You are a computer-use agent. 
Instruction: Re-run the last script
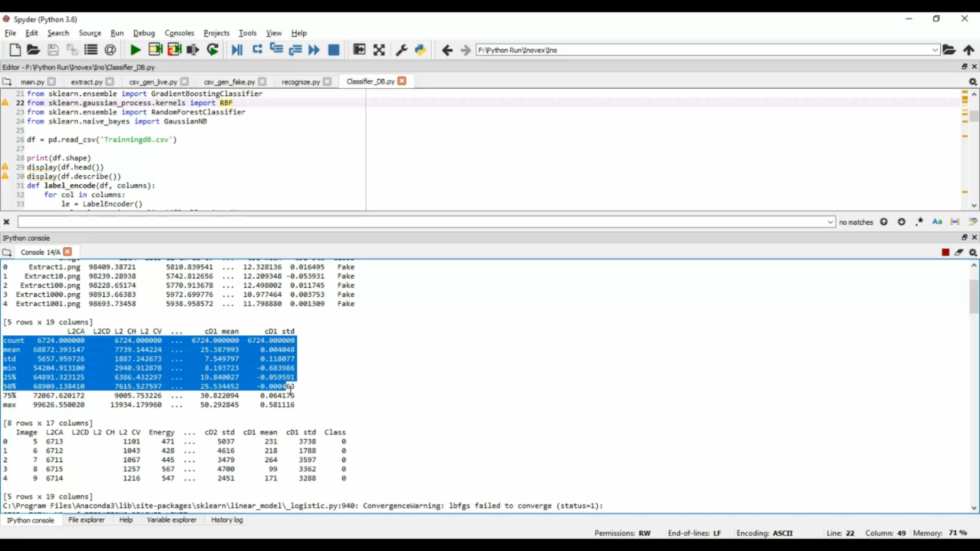coord(213,50)
